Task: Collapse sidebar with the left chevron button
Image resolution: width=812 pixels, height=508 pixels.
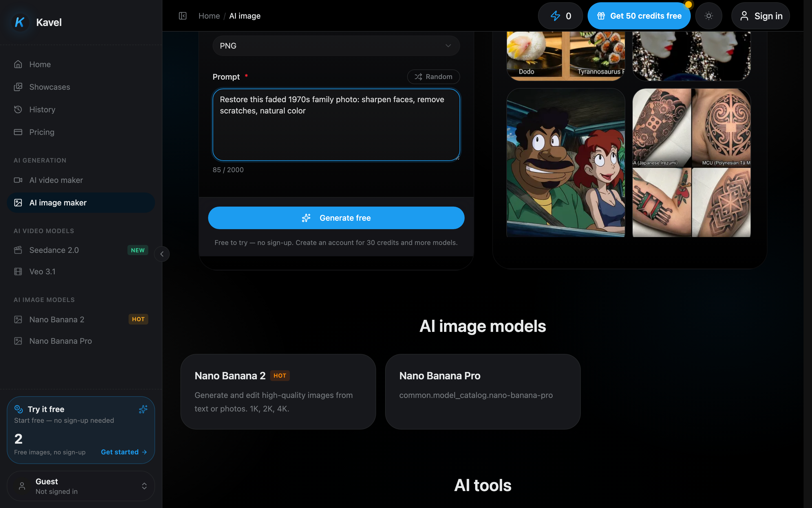Action: (162, 254)
